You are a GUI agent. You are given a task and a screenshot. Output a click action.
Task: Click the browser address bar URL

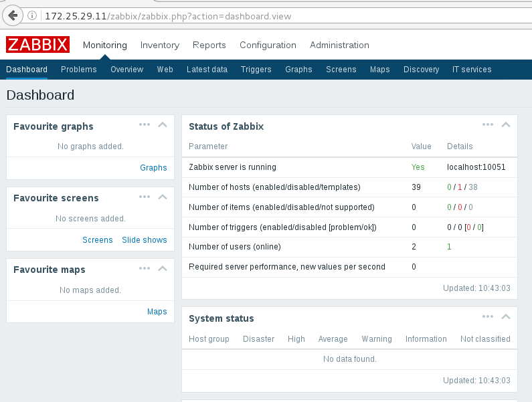[168, 16]
